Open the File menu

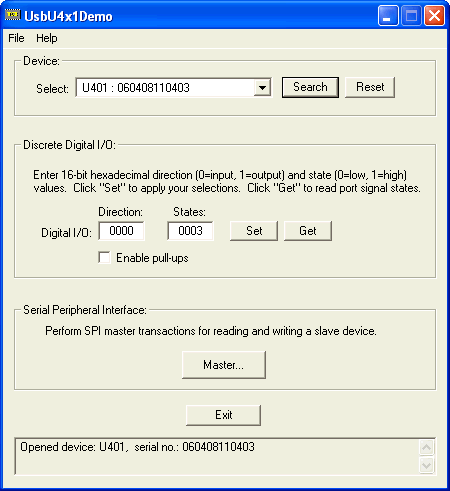pos(16,38)
